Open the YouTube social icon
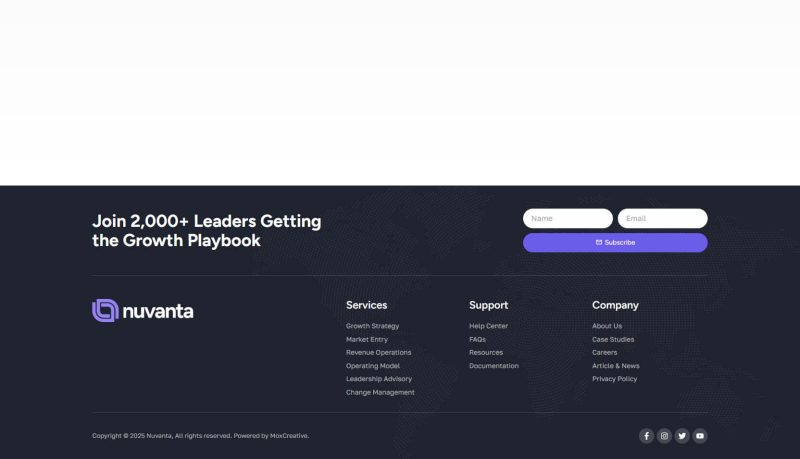800x459 pixels. pos(700,436)
